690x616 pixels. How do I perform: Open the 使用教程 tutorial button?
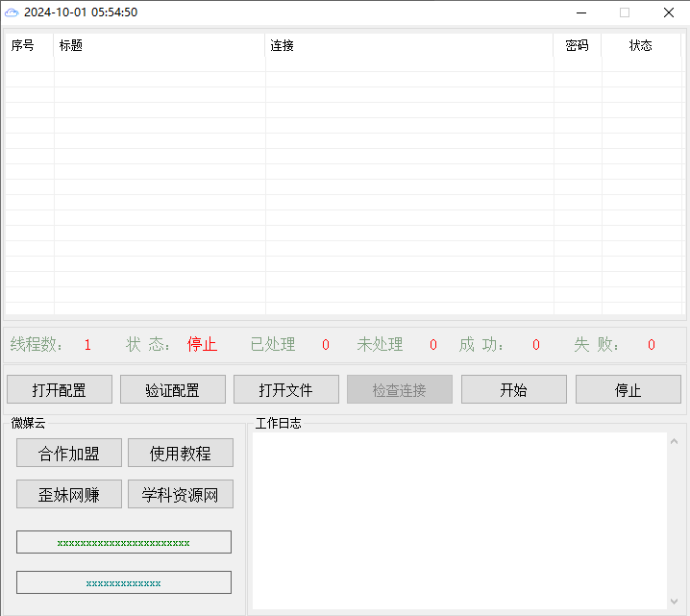(x=181, y=453)
